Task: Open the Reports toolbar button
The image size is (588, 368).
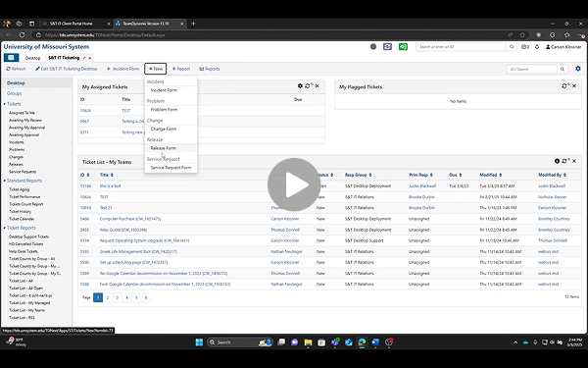Action: [210, 69]
